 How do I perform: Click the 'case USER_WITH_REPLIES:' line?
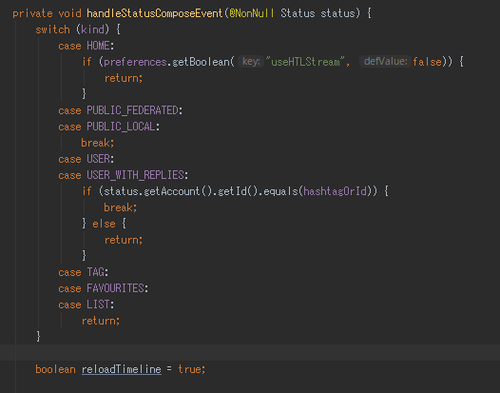click(123, 175)
